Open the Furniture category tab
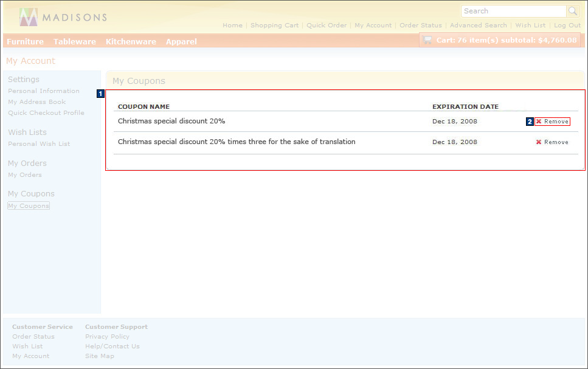588x369 pixels. tap(25, 41)
